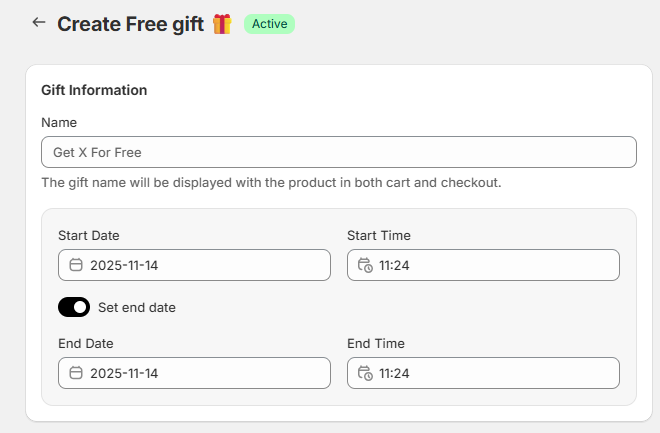Focus the gift Name text field

click(338, 152)
